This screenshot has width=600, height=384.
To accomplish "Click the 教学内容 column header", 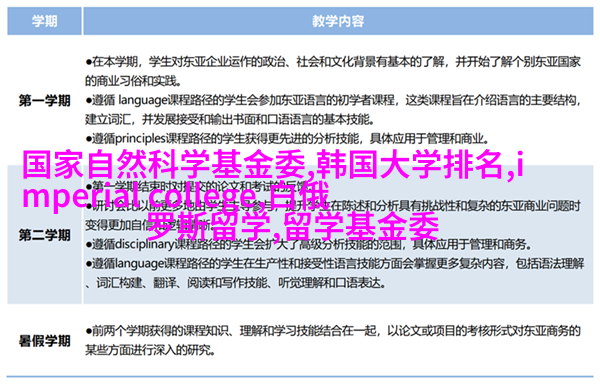I will pyautogui.click(x=338, y=21).
